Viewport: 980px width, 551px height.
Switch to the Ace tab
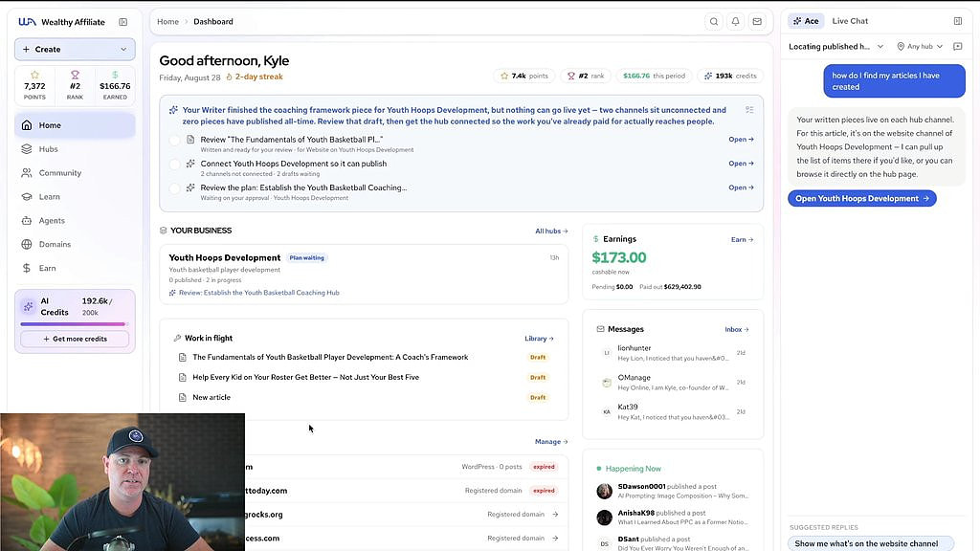tap(806, 21)
